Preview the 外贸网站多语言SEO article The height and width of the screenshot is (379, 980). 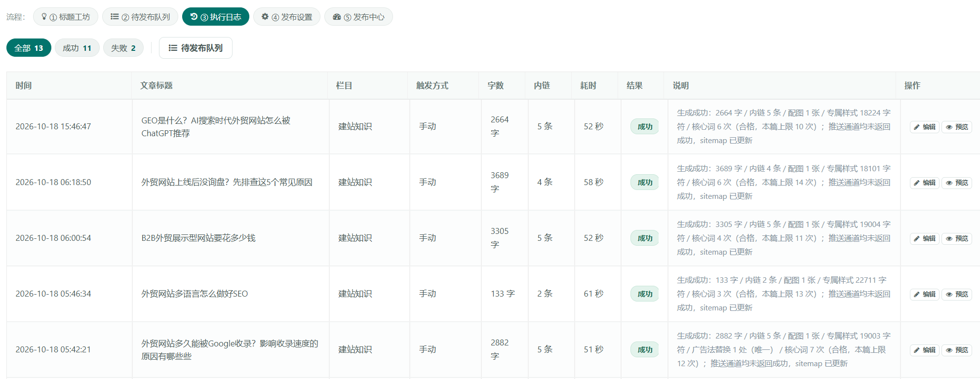[957, 294]
